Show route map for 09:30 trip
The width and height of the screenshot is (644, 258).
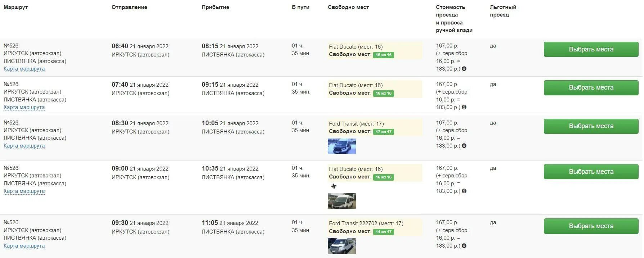[24, 246]
